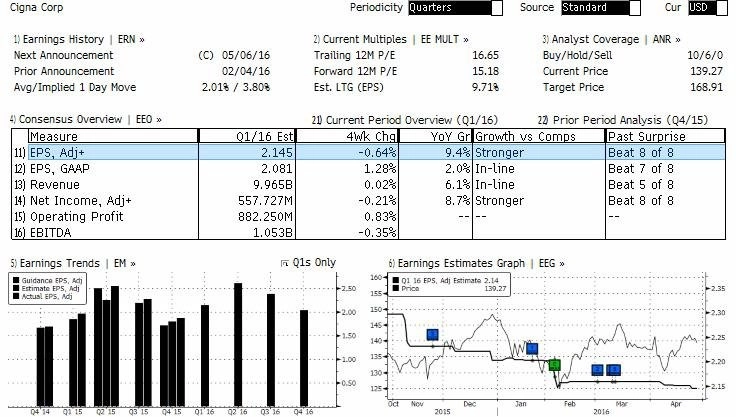The height and width of the screenshot is (417, 736).
Task: Open Analyst Coverage ANR section
Action: (x=612, y=39)
